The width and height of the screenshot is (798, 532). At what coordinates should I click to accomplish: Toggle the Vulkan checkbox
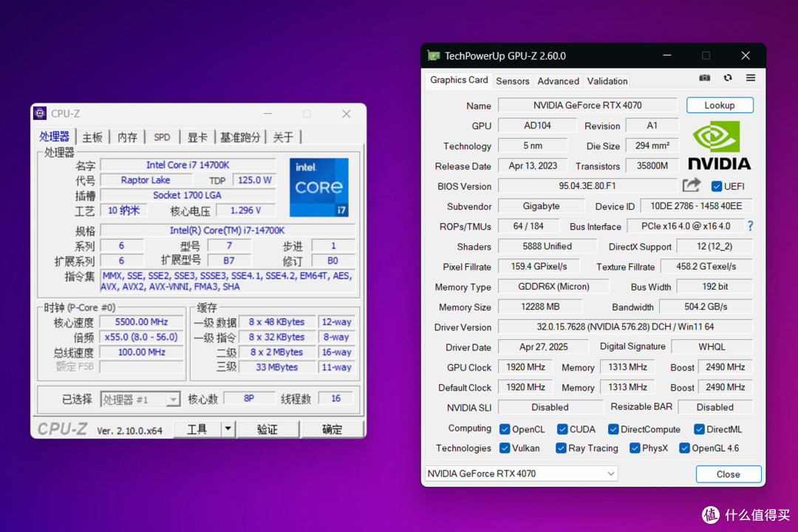(505, 448)
